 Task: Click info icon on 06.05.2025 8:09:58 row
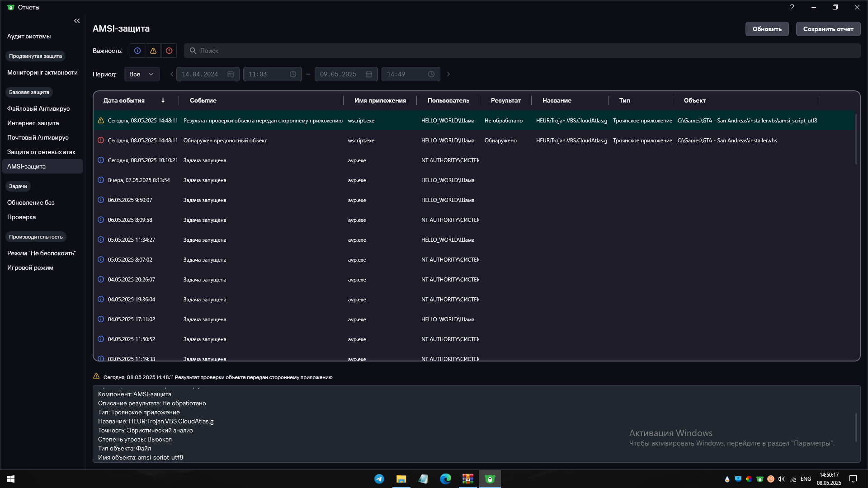point(101,220)
